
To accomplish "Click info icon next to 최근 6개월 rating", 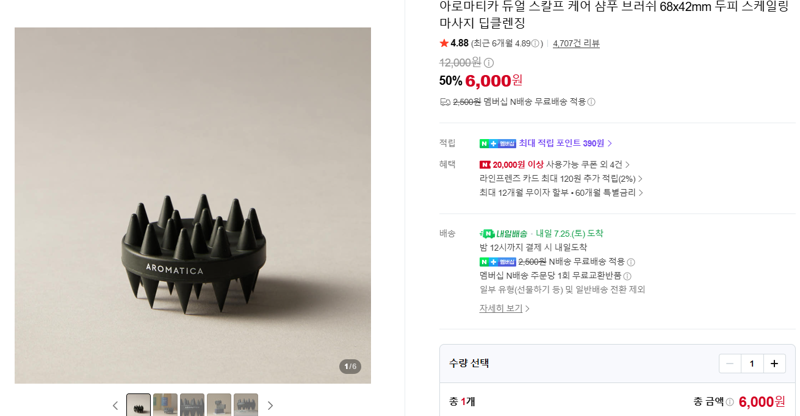I will tap(535, 43).
